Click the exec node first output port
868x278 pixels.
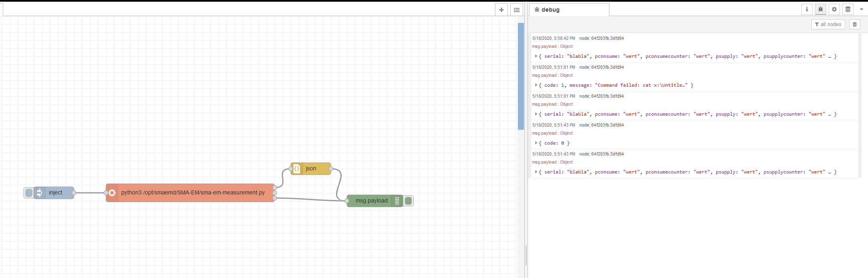tap(275, 188)
